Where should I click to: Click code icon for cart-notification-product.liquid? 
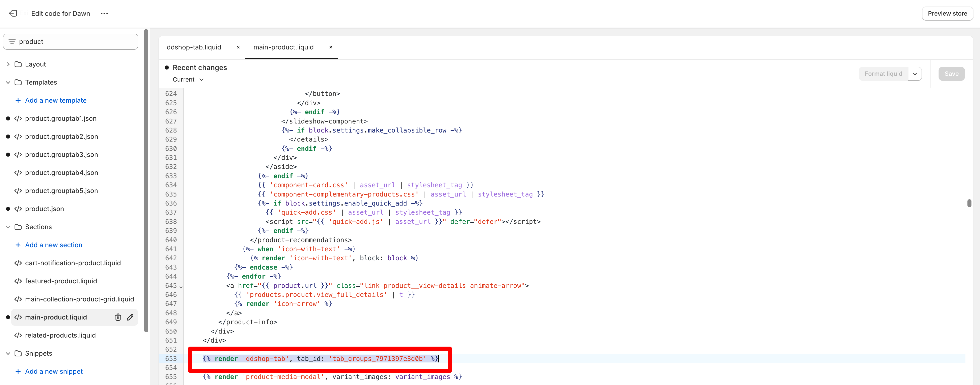(x=18, y=263)
